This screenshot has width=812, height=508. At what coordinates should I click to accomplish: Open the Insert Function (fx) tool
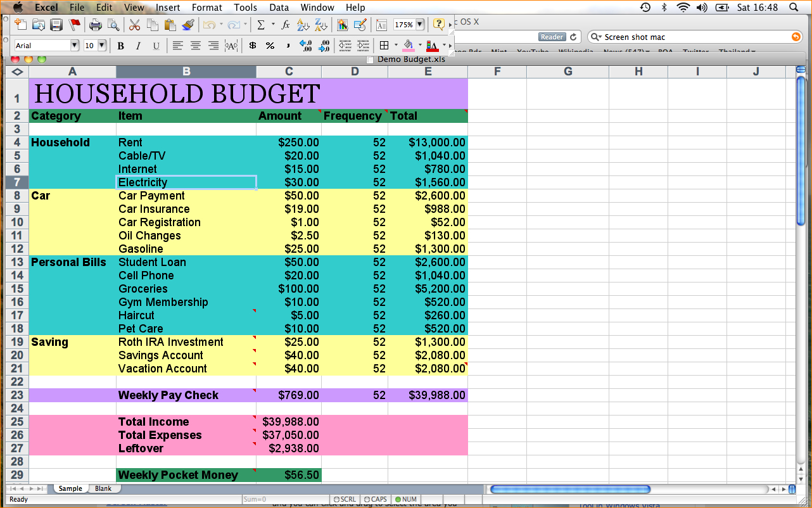click(285, 24)
